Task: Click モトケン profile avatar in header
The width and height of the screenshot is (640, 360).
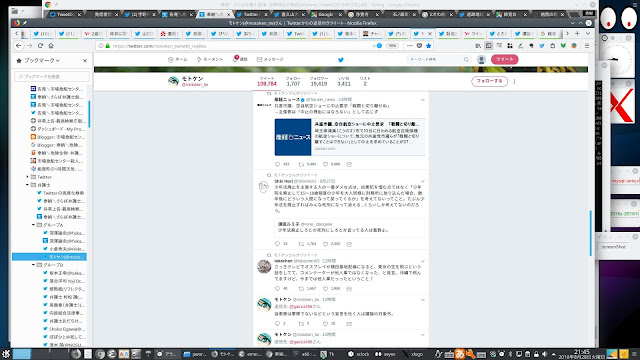Action: click(173, 81)
